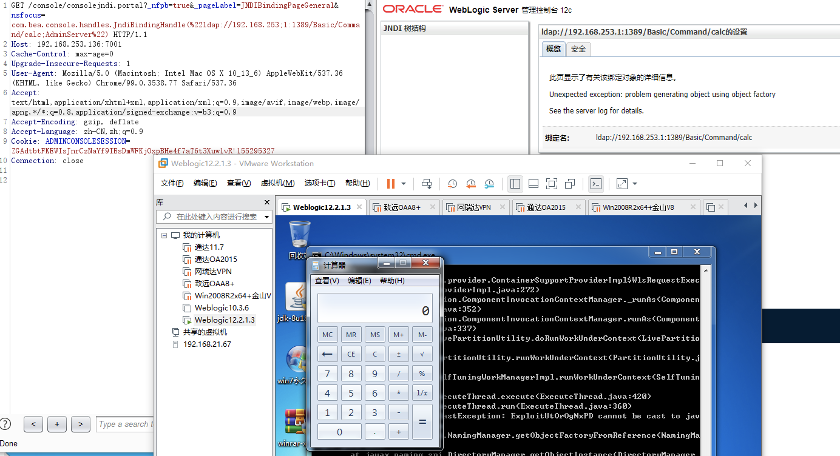Image resolution: width=840 pixels, height=456 pixels.
Task: Click the JDK installer desktop icon
Action: (x=298, y=298)
